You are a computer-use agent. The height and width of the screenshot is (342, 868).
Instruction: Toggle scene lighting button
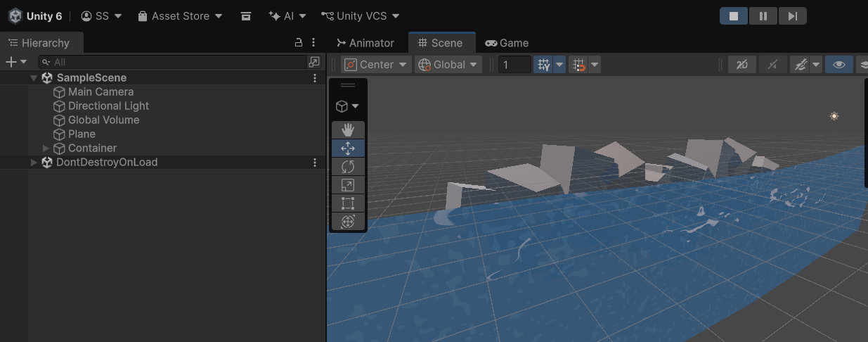tap(773, 65)
